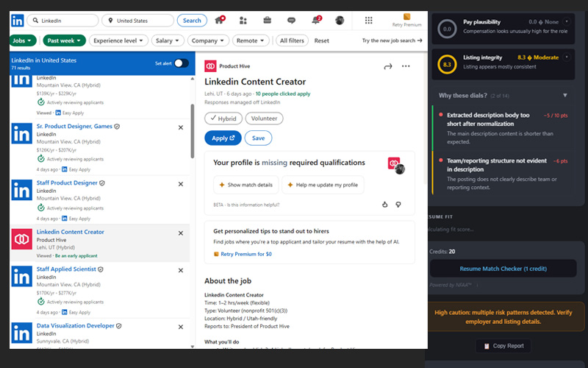
Task: Open the three-dot more options menu
Action: point(406,67)
